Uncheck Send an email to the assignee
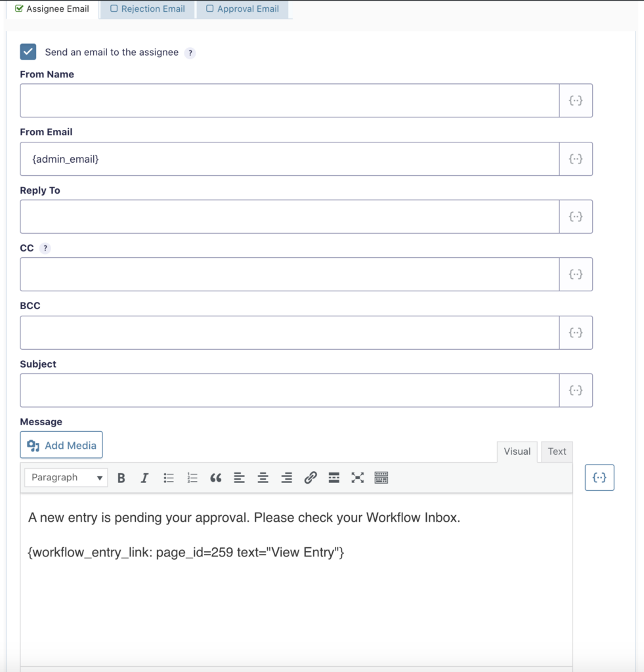644x672 pixels. 28,52
